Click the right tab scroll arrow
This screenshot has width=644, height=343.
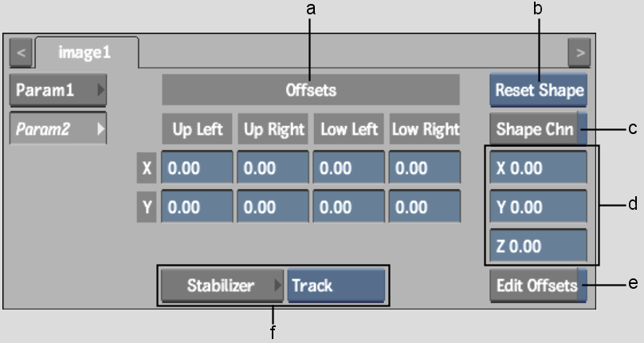click(x=579, y=53)
